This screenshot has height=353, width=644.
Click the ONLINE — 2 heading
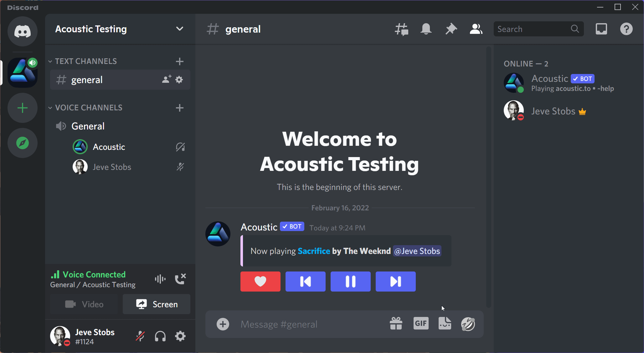click(526, 64)
